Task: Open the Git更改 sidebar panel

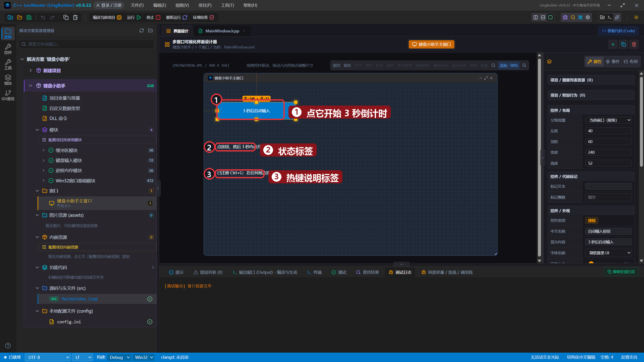Action: click(8, 95)
